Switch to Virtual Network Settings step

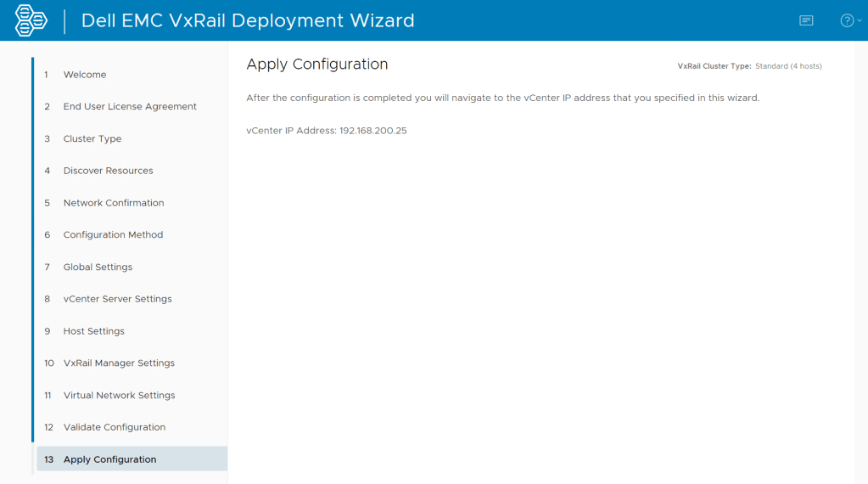(x=119, y=396)
